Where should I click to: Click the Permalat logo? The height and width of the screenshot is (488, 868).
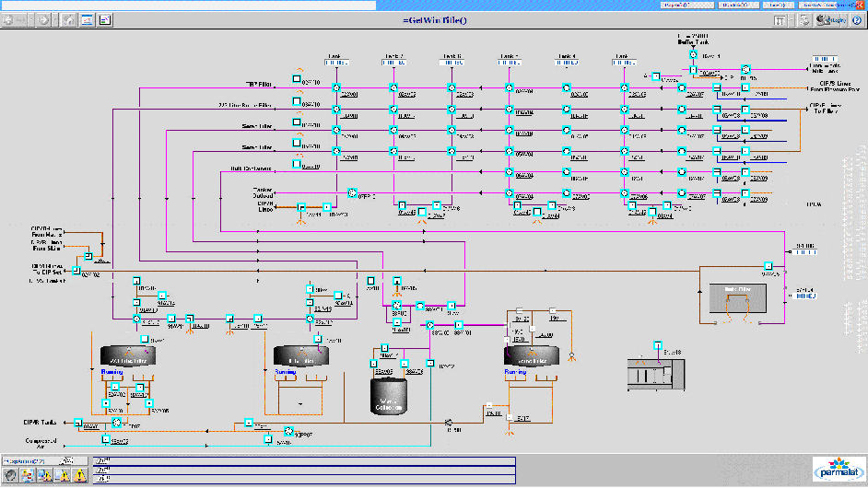[x=837, y=468]
